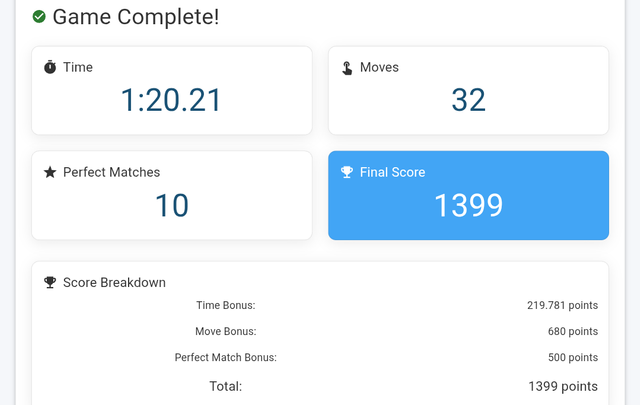Click the 1399 final score number
The width and height of the screenshot is (640, 405).
click(x=469, y=205)
